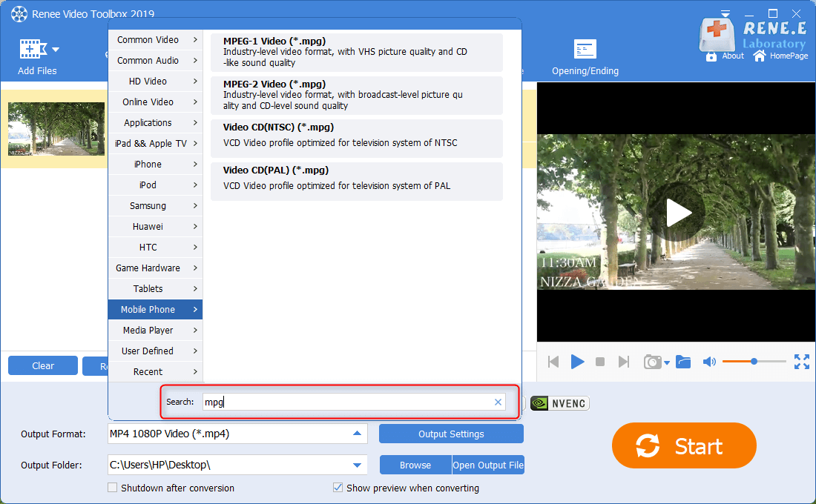Click the orange Start button
The width and height of the screenshot is (816, 504).
[683, 446]
